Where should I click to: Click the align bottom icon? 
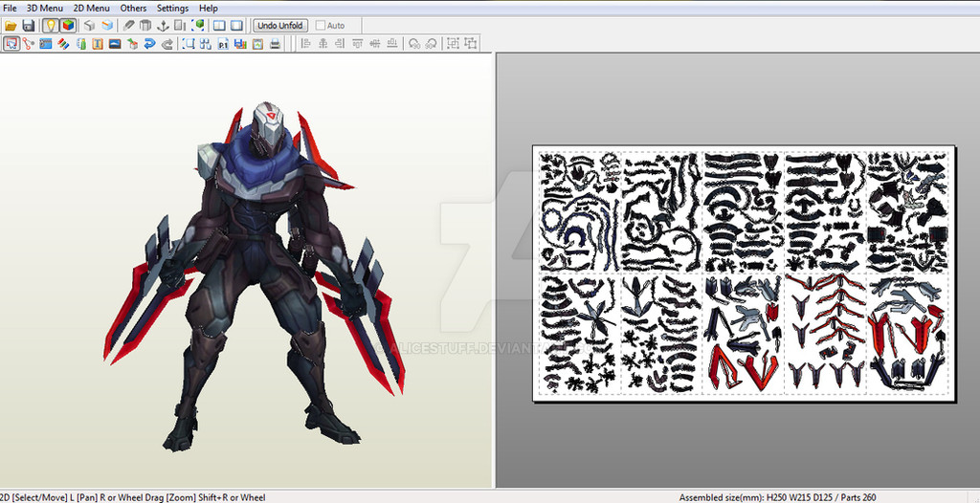pos(392,44)
